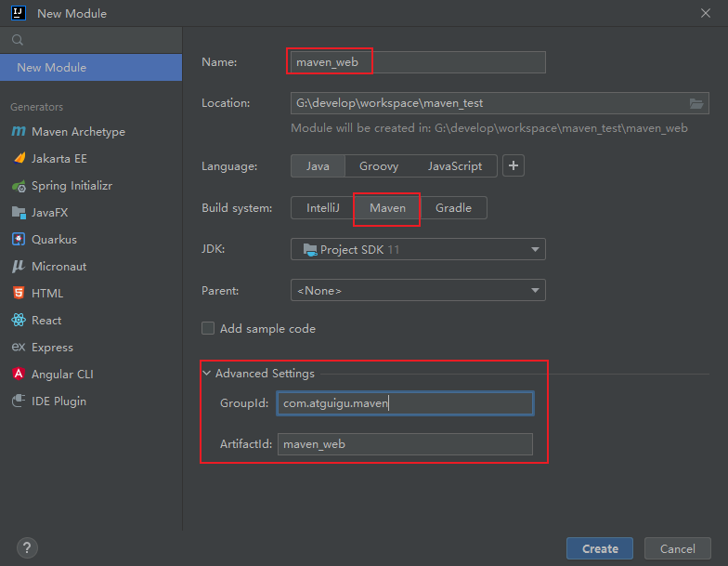Select the Maven Archetype generator

91,132
